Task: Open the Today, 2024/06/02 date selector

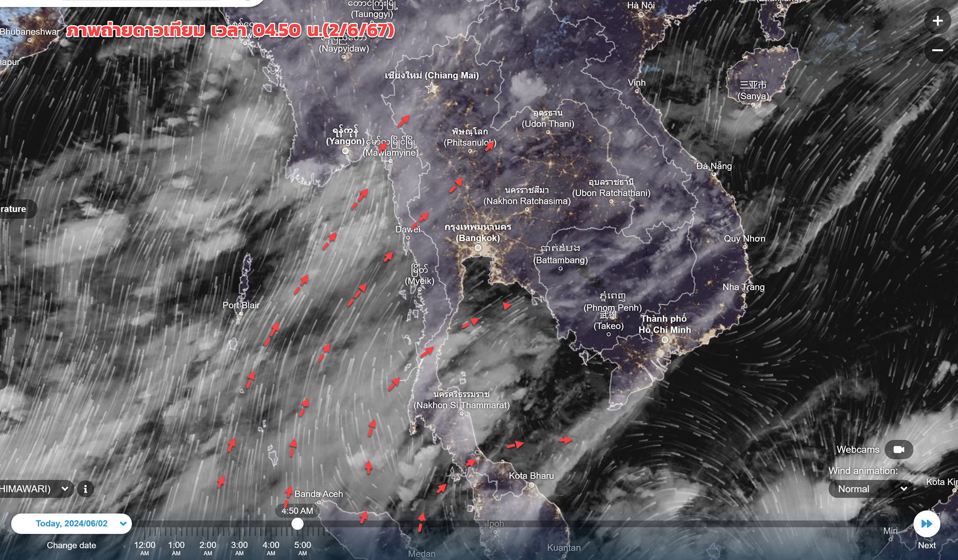Action: (x=72, y=524)
